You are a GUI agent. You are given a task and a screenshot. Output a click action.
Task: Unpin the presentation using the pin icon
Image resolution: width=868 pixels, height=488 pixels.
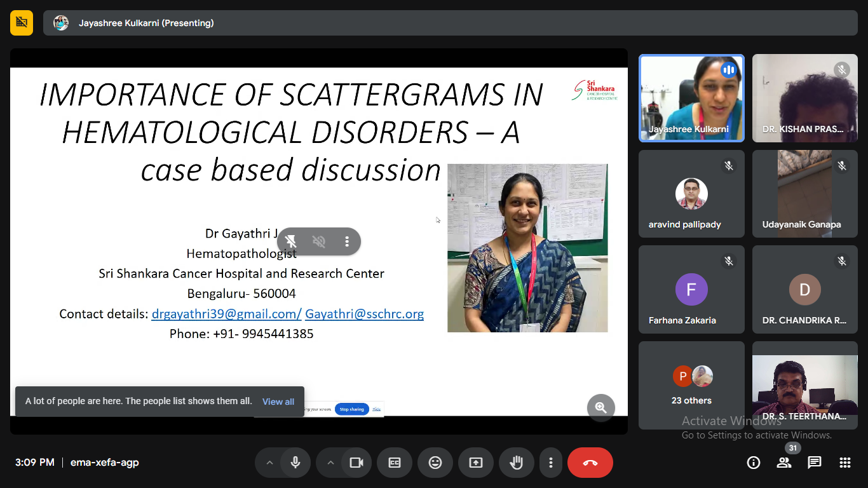pyautogui.click(x=291, y=241)
